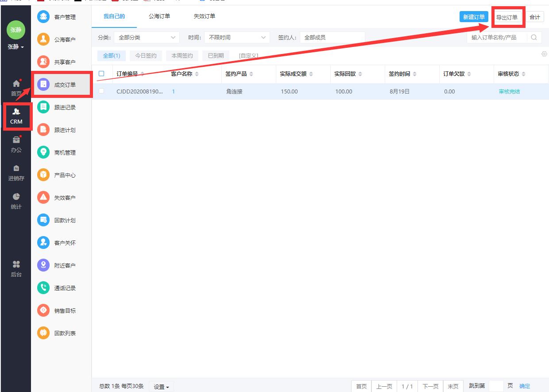The height and width of the screenshot is (392, 549).
Task: Open 跟进计划 sidebar icon
Action: 43,130
